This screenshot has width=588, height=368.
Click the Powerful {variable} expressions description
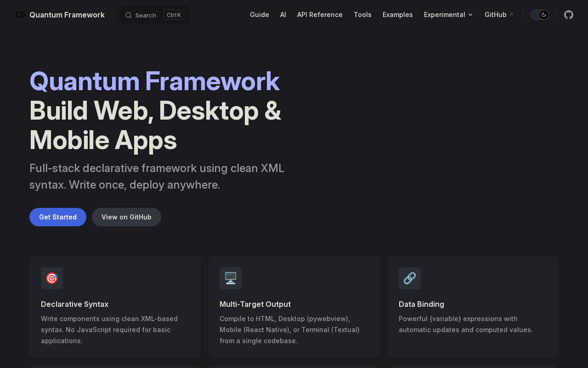[x=466, y=324]
